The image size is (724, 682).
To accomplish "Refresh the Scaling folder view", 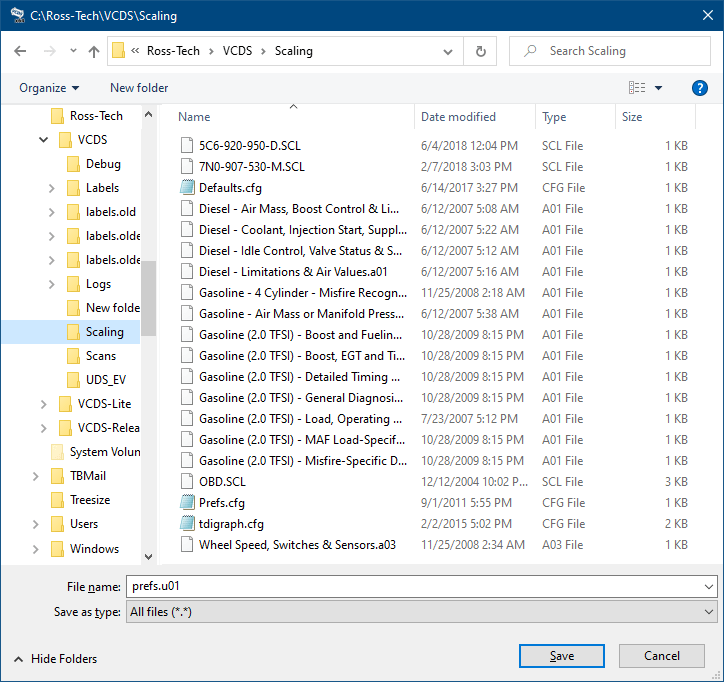I will point(480,51).
